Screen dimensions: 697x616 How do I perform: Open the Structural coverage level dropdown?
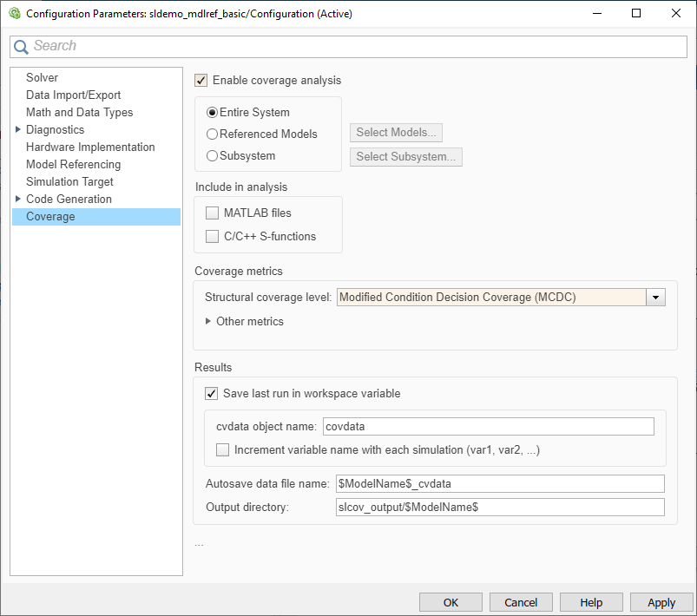(x=657, y=298)
